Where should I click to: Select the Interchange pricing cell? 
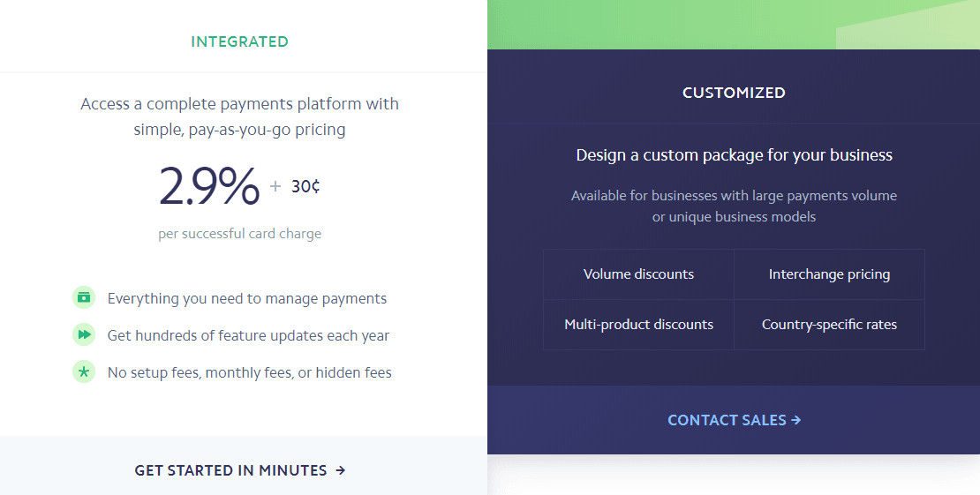point(829,274)
